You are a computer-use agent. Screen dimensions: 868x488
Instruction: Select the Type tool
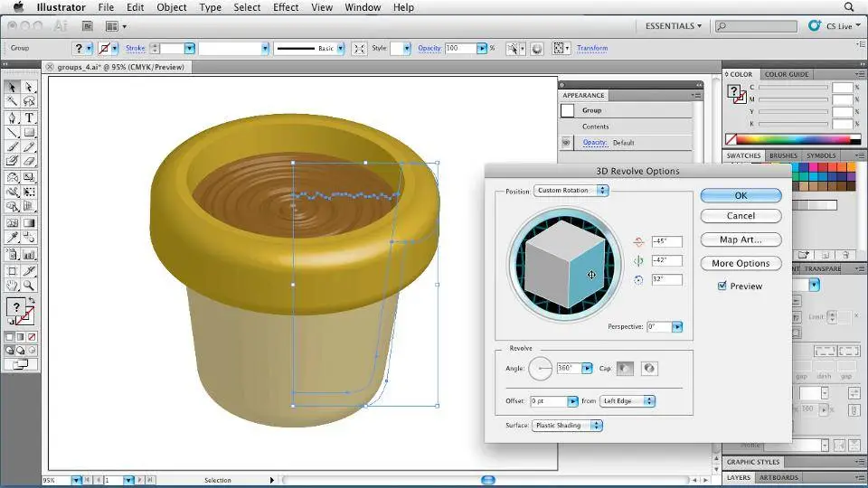(x=29, y=117)
